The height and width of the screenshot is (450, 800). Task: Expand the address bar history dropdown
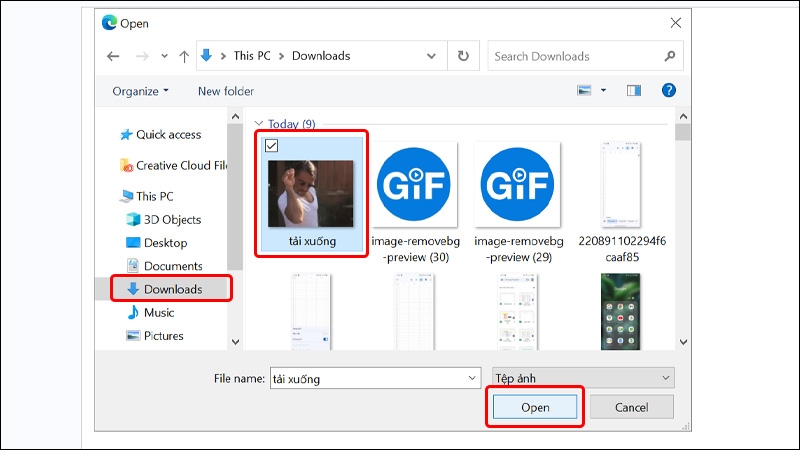point(432,56)
